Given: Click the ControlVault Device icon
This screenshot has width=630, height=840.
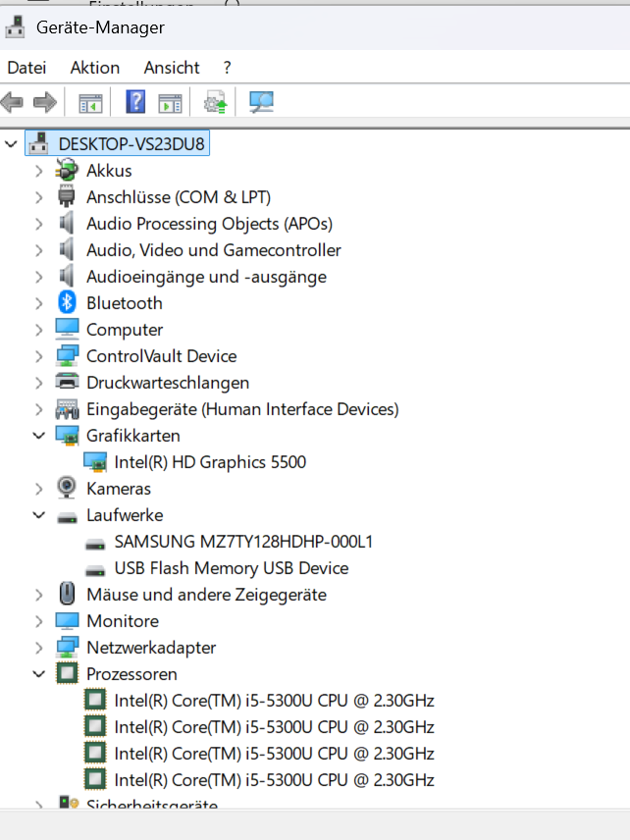Looking at the screenshot, I should point(67,355).
